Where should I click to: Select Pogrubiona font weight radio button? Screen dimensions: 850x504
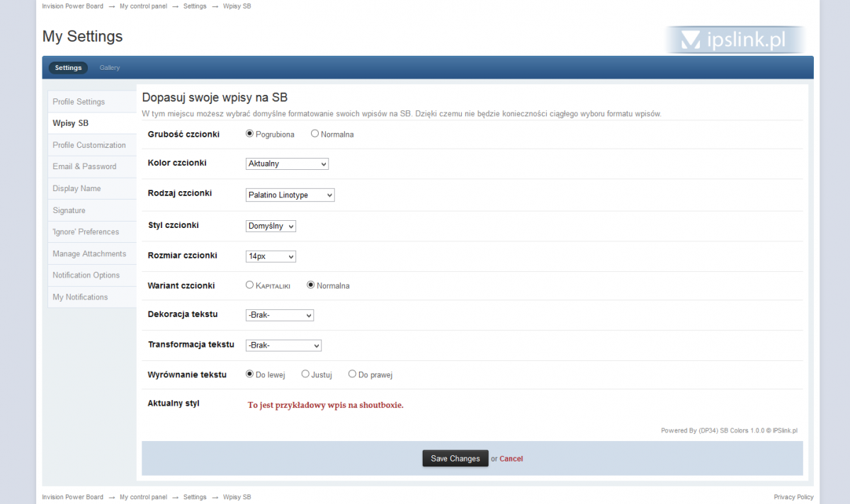pos(249,134)
